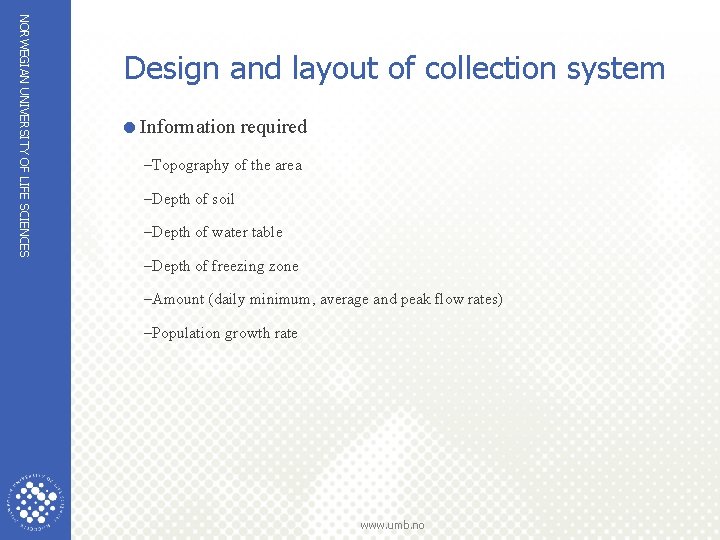Image resolution: width=720 pixels, height=540 pixels.
Task: Select the 'Depth of soil' line
Action: (x=189, y=199)
